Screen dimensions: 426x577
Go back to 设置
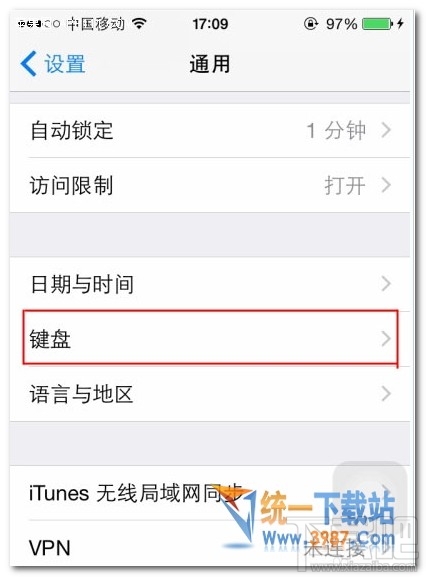point(53,63)
